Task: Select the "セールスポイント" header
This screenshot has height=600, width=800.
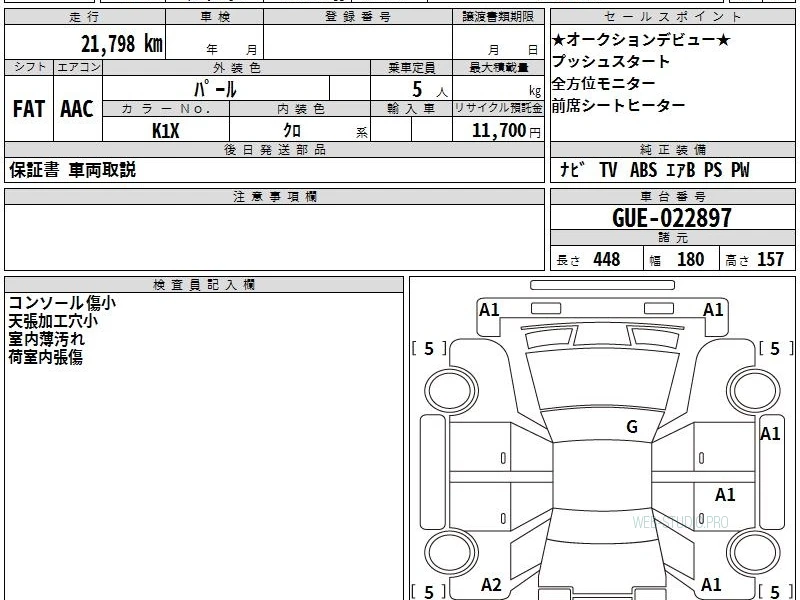Action: pos(673,17)
